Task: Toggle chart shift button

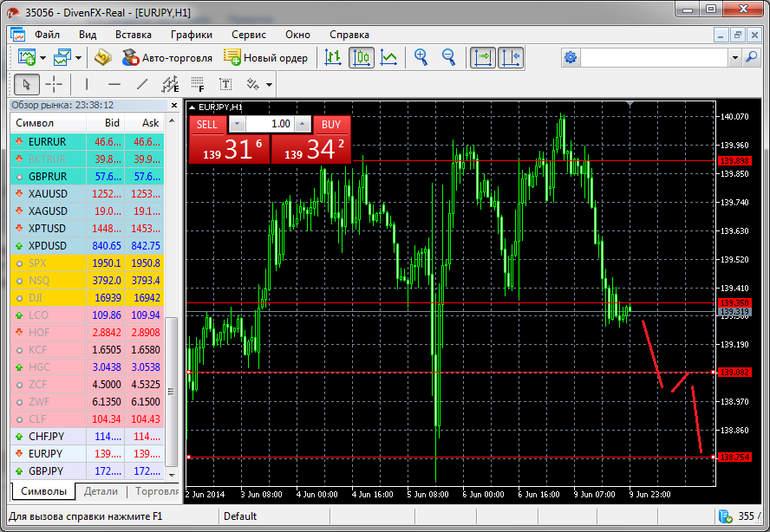Action: tap(511, 58)
